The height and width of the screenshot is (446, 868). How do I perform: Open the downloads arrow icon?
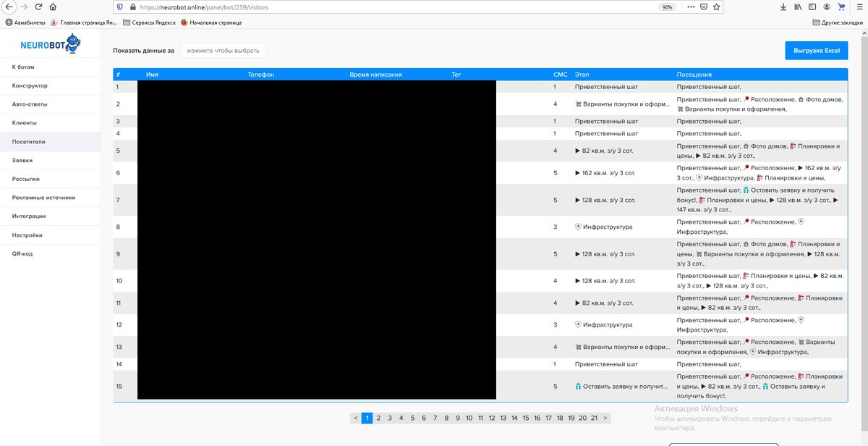(x=784, y=7)
